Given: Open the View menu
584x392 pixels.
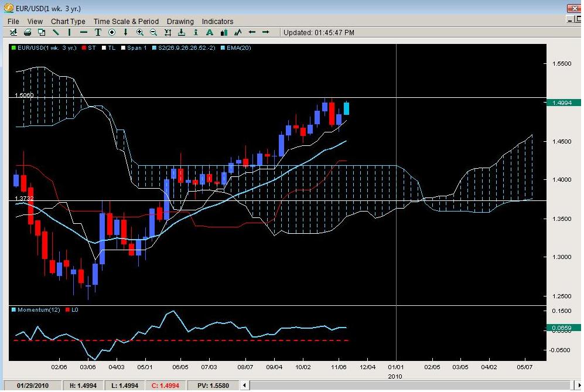Looking at the screenshot, I should pyautogui.click(x=35, y=21).
